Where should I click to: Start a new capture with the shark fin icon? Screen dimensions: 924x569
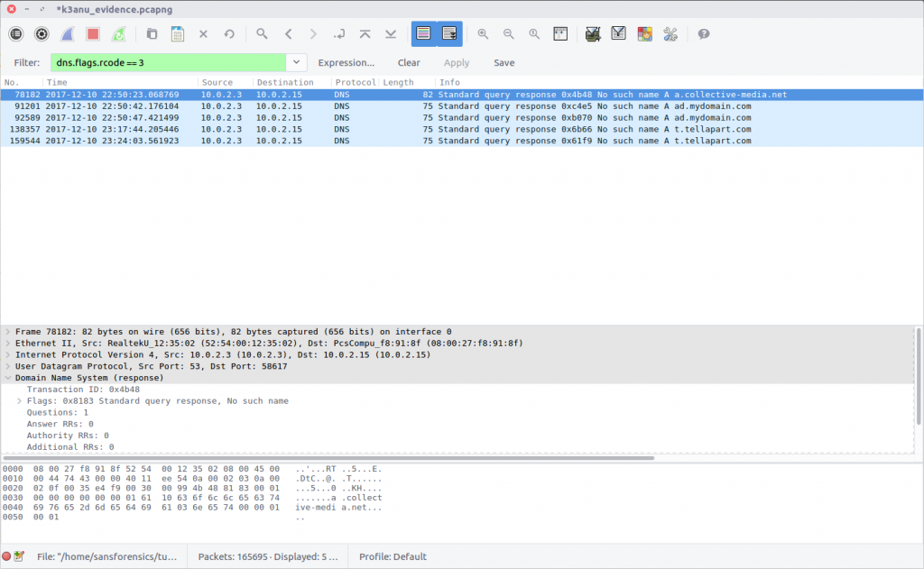67,34
